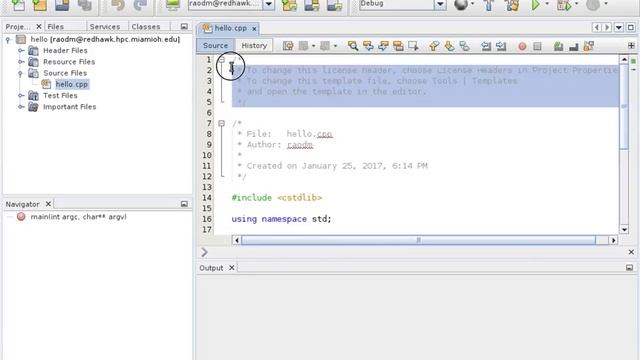The width and height of the screenshot is (640, 360).
Task: Start macro recording red circle
Action: tap(522, 46)
